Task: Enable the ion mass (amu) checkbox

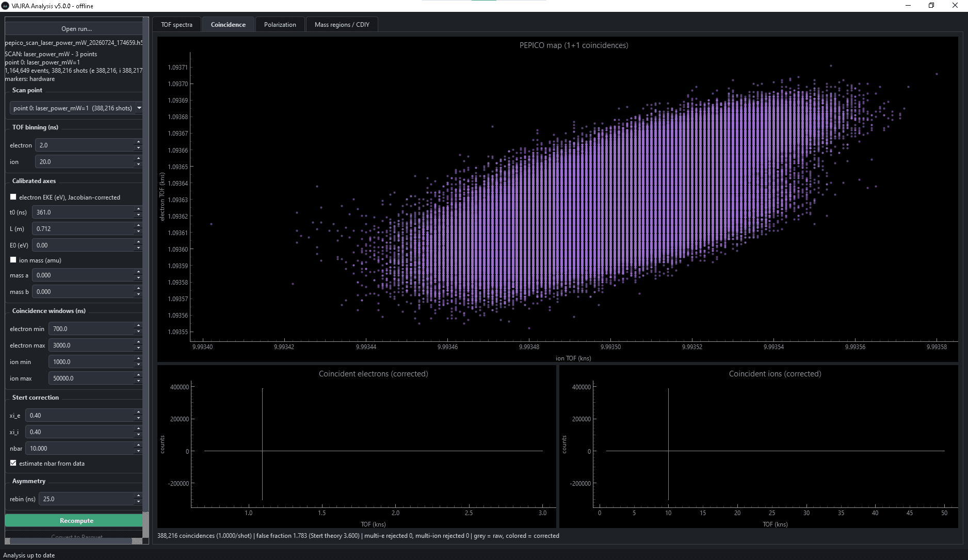Action: coord(13,260)
